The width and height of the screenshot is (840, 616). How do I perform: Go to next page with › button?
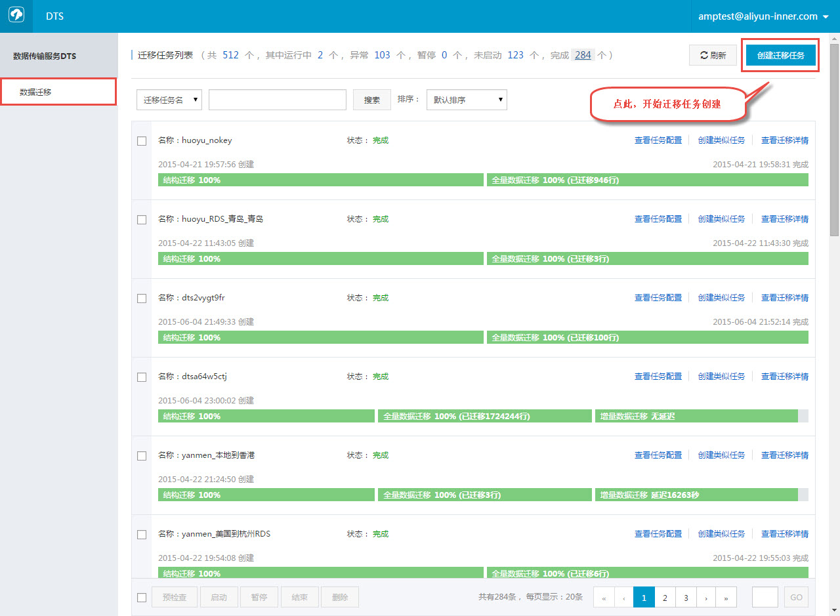(705, 598)
